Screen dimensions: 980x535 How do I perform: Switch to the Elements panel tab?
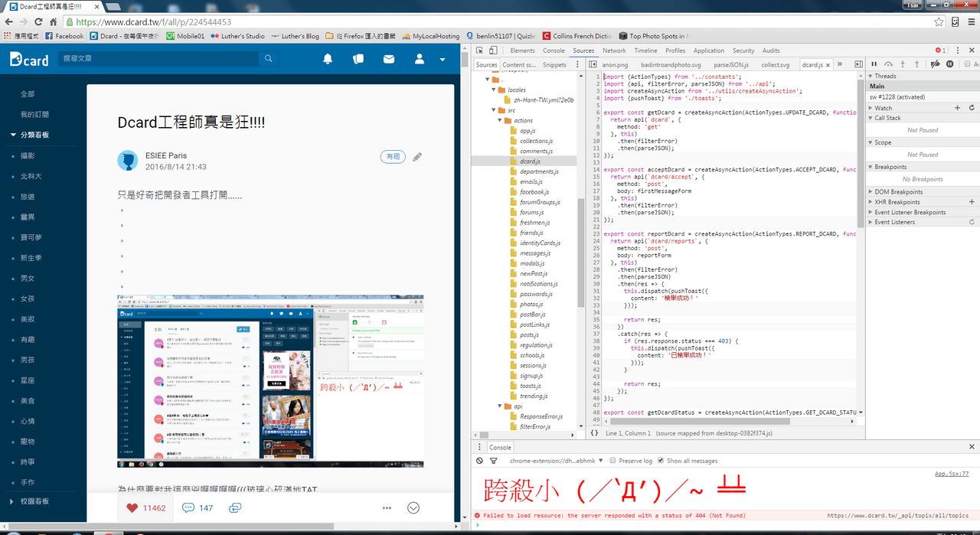(523, 51)
